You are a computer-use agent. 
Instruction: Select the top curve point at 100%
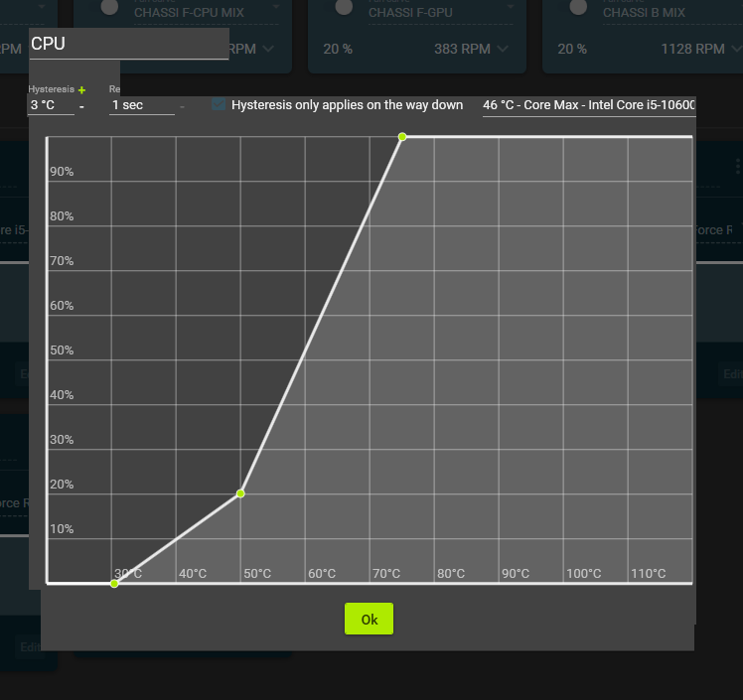(402, 137)
